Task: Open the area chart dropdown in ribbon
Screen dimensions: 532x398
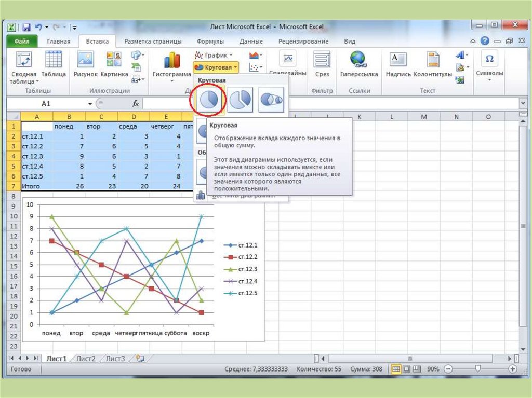Action: 256,55
